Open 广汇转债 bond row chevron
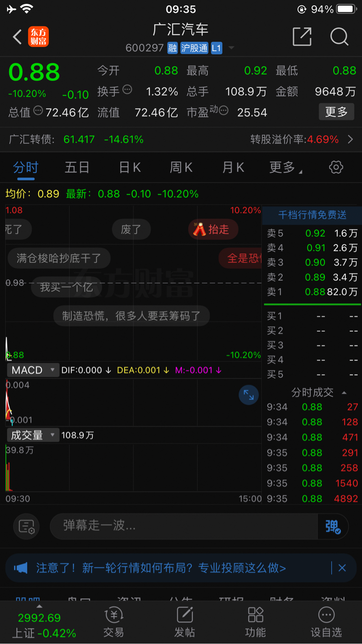The image size is (362, 644). [350, 139]
